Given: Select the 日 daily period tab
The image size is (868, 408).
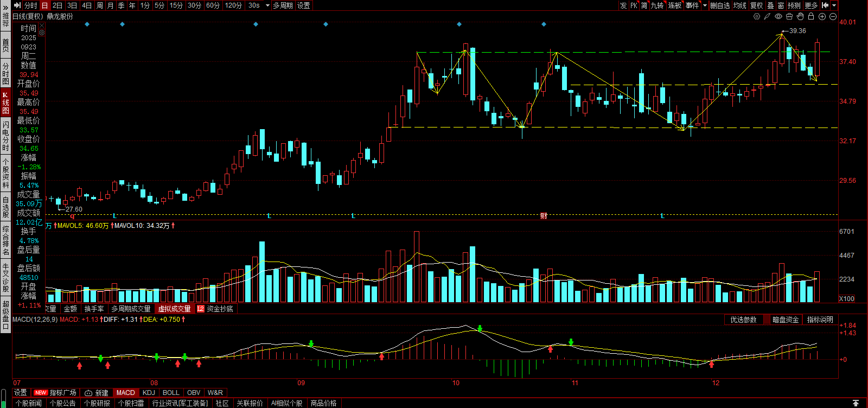Looking at the screenshot, I should pos(44,5).
